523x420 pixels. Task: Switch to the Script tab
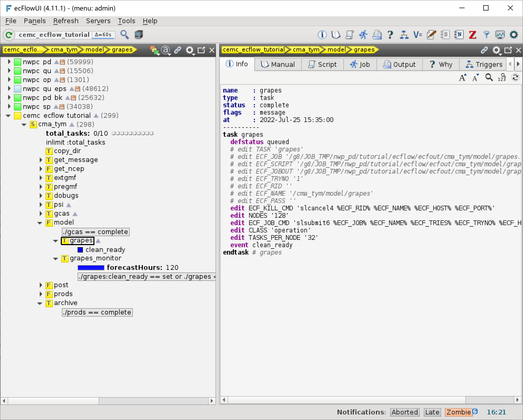322,64
